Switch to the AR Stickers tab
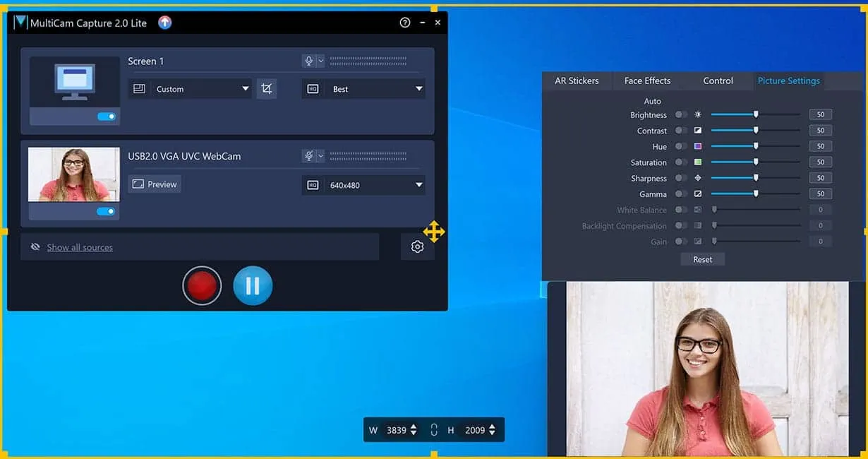The width and height of the screenshot is (868, 459). pos(577,81)
